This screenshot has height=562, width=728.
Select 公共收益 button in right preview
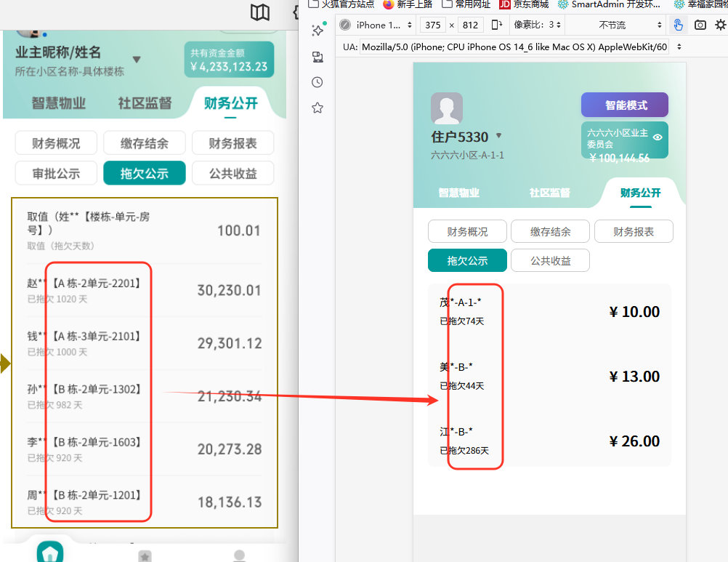(550, 260)
